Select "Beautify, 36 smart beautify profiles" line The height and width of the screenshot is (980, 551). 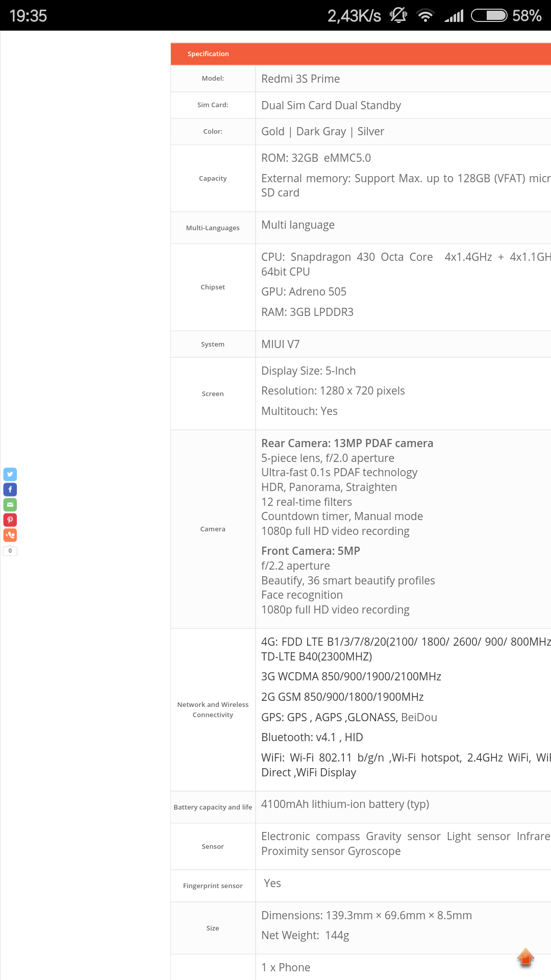tap(348, 580)
